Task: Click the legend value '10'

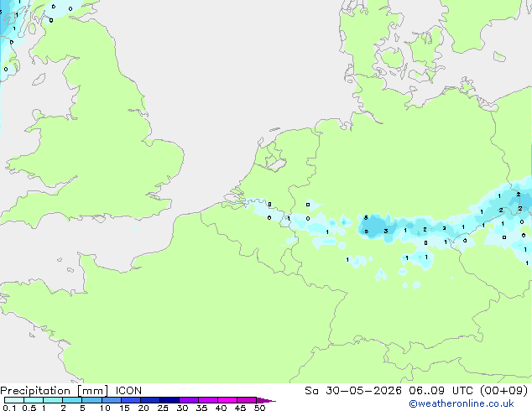Action: 105,408
